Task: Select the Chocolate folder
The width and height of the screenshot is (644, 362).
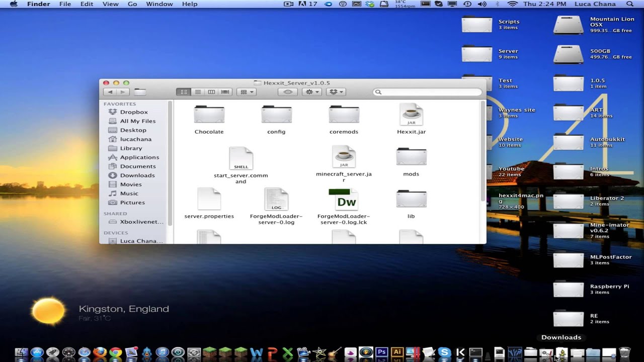Action: 209,120
